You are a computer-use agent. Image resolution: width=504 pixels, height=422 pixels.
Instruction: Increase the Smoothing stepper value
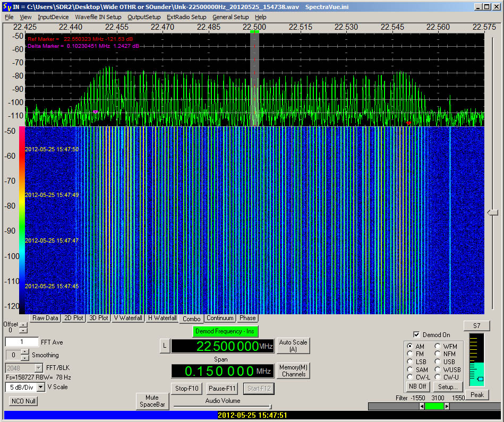coord(25,352)
